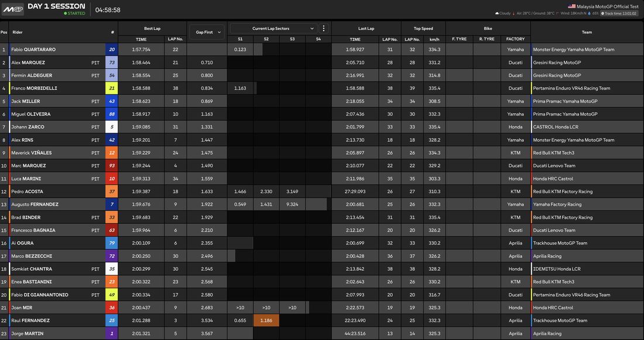Viewport: 644px width, 340px height.
Task: Click Alex Marquez's number 73 badge
Action: point(112,63)
